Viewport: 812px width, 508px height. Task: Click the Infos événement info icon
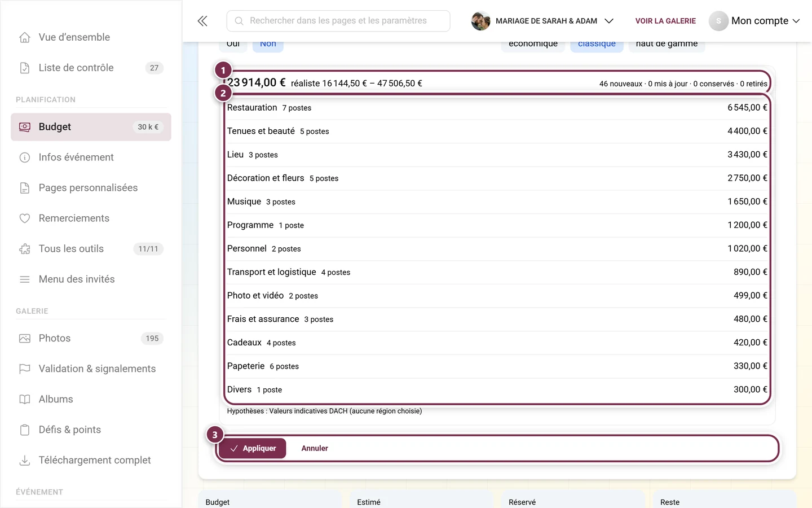coord(25,157)
